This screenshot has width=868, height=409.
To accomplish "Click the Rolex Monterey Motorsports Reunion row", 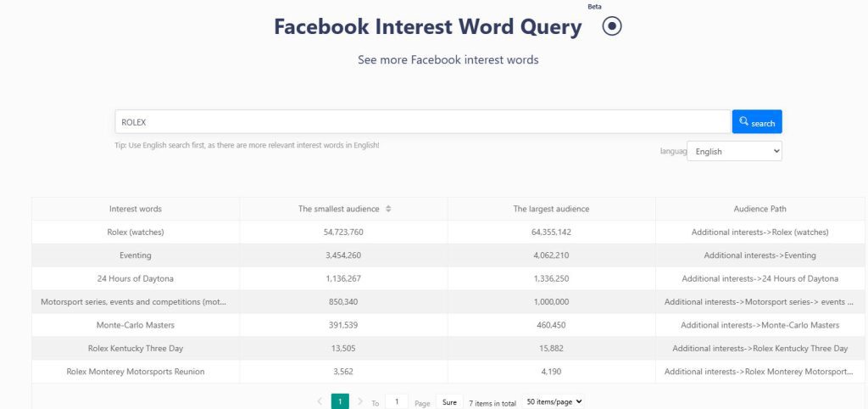I will click(136, 372).
